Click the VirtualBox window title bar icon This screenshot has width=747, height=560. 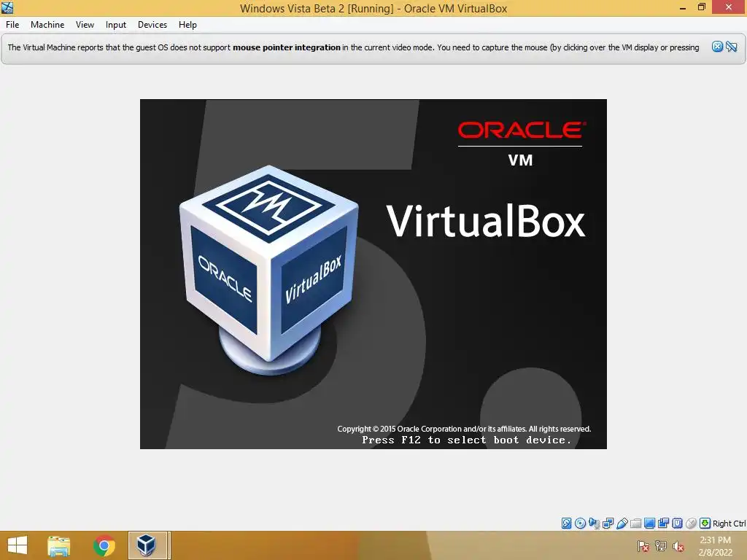click(x=7, y=7)
